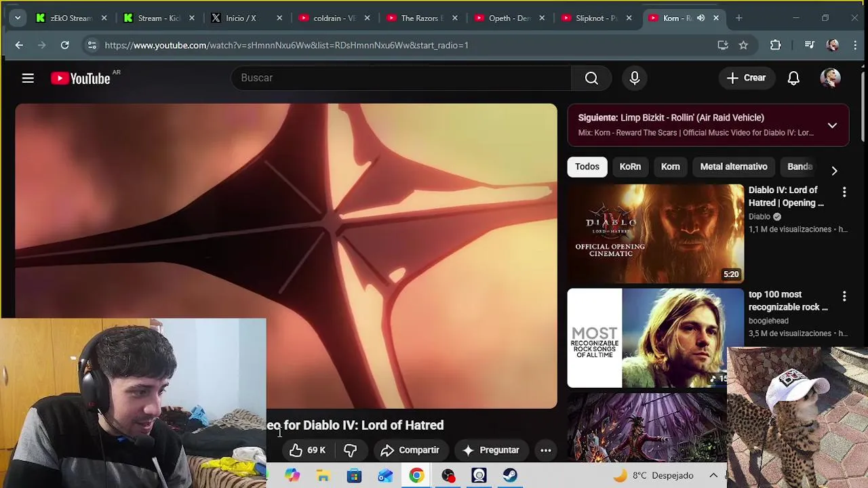Open Outlook from the taskbar

[x=385, y=475]
